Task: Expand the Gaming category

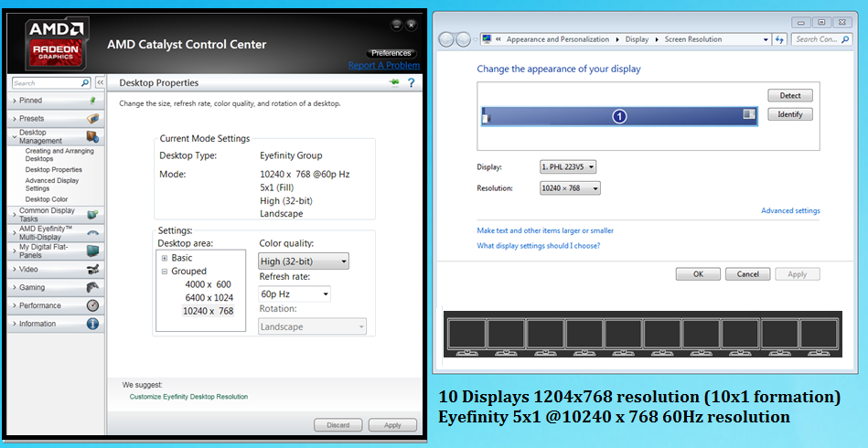Action: tap(15, 288)
